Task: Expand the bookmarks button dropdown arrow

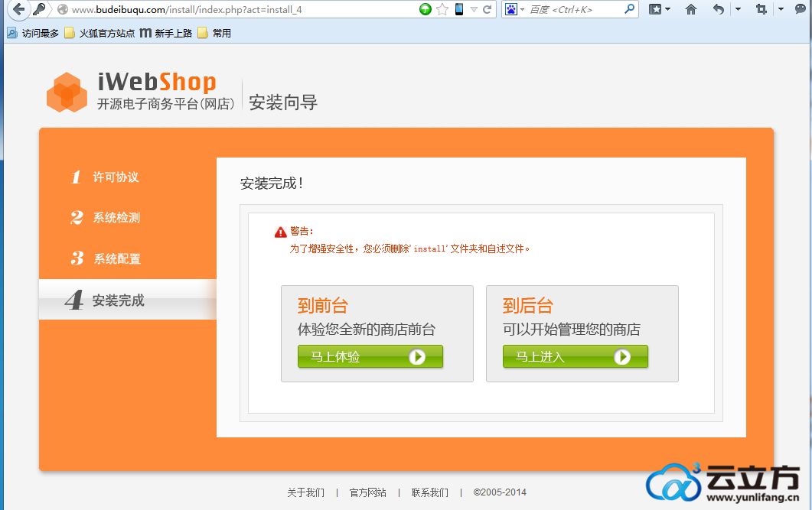Action: pyautogui.click(x=667, y=9)
